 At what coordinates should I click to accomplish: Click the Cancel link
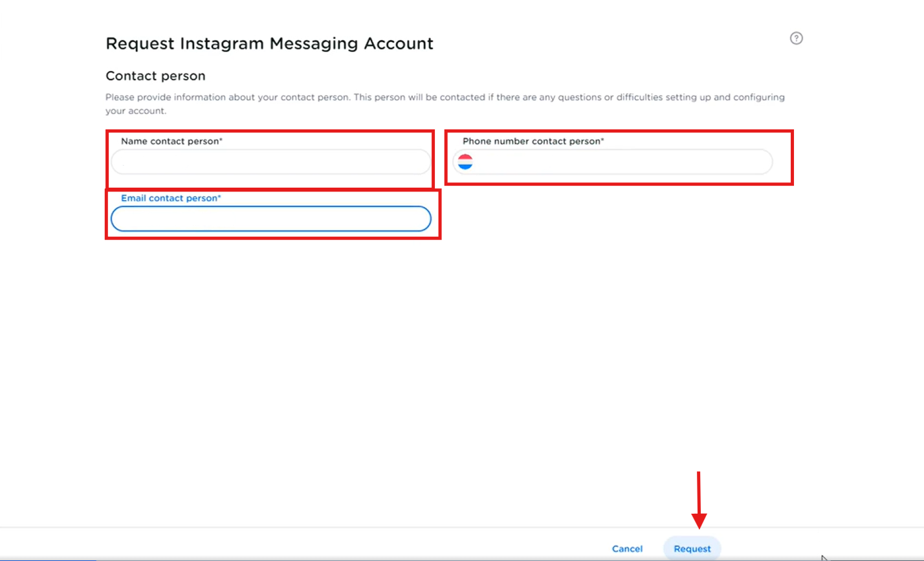(x=627, y=549)
